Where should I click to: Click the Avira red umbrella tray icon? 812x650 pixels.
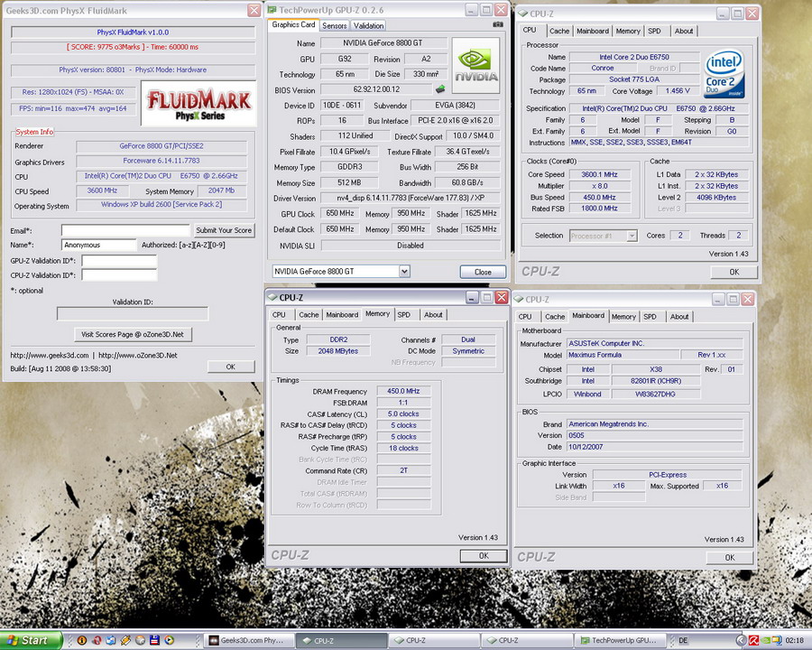point(754,641)
